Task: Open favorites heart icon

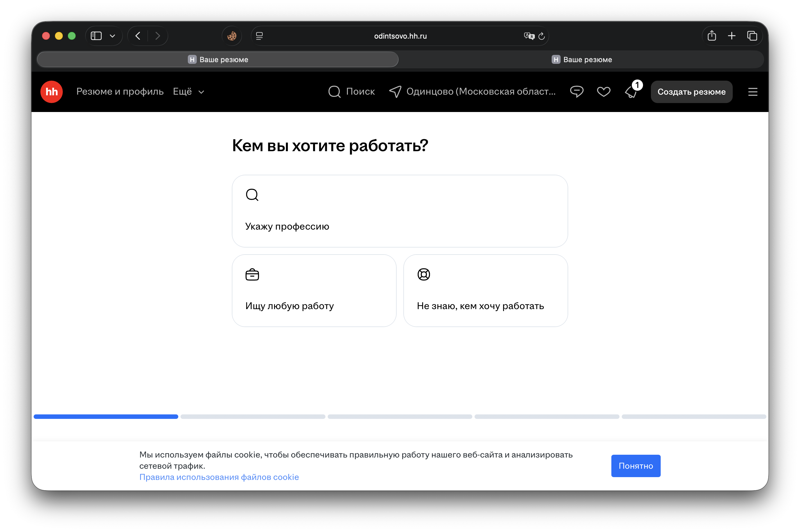Action: tap(604, 92)
